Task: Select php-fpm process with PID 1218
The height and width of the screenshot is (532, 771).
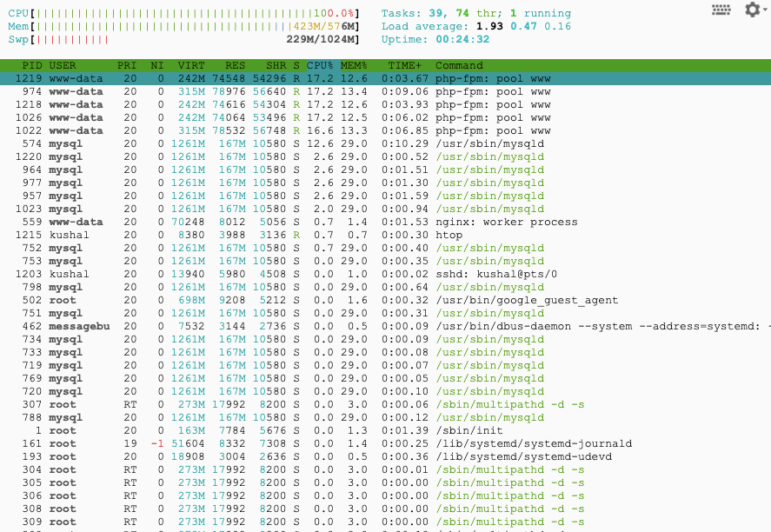Action: pyautogui.click(x=386, y=104)
